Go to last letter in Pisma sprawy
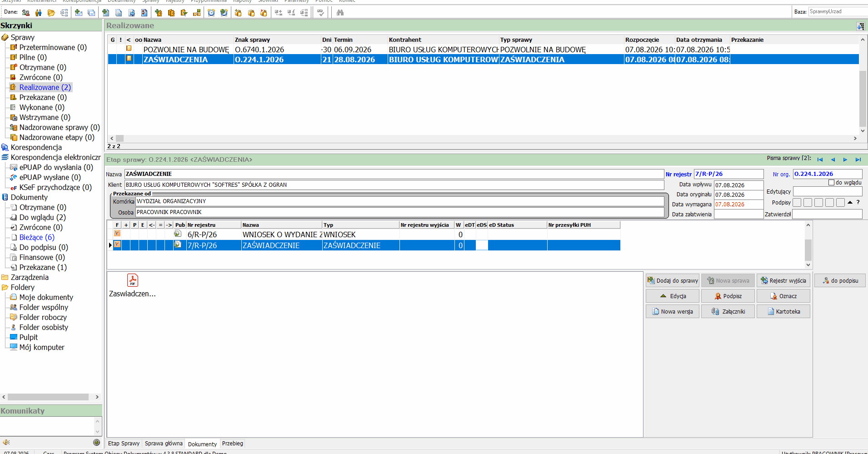Viewport: 868px width, 454px height. coord(858,160)
